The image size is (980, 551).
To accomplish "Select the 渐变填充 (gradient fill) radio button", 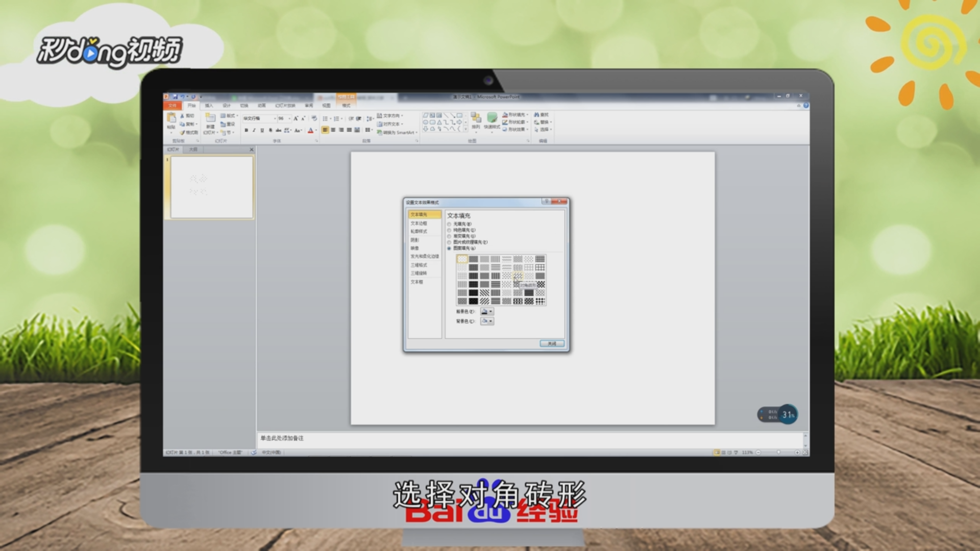I will point(449,236).
